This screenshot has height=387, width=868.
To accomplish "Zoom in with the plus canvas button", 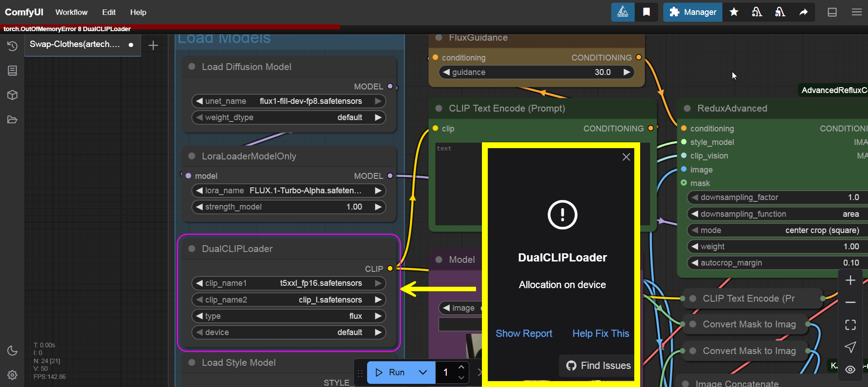I will (x=850, y=280).
